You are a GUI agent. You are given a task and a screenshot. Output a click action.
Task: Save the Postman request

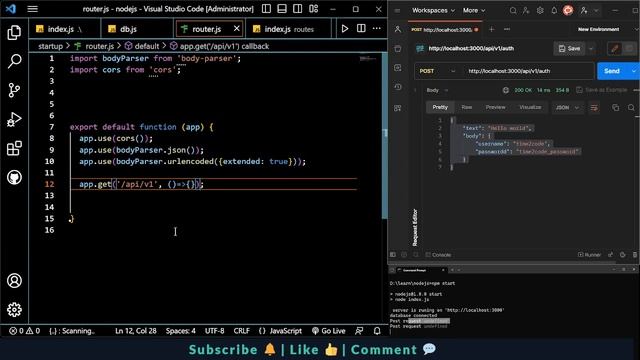click(569, 49)
